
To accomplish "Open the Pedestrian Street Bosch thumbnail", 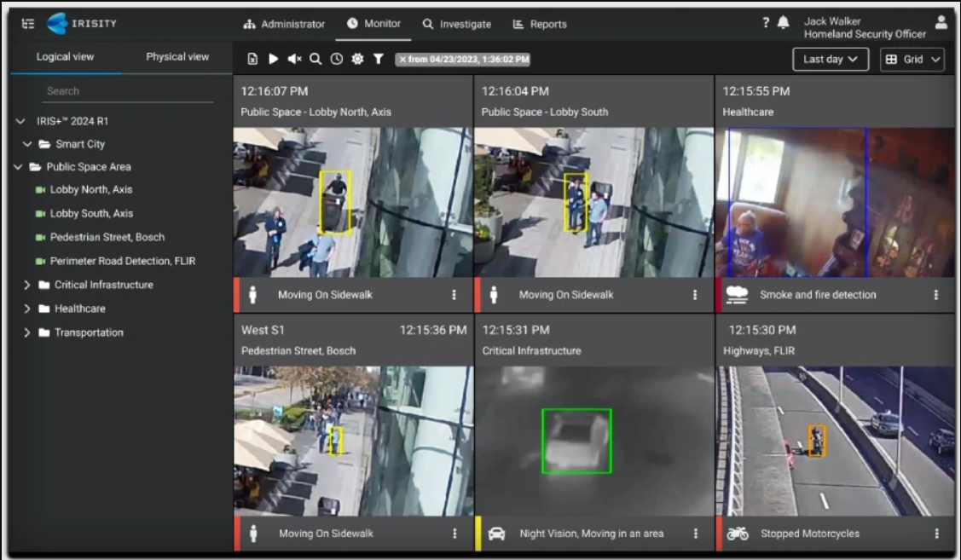I will (x=354, y=442).
